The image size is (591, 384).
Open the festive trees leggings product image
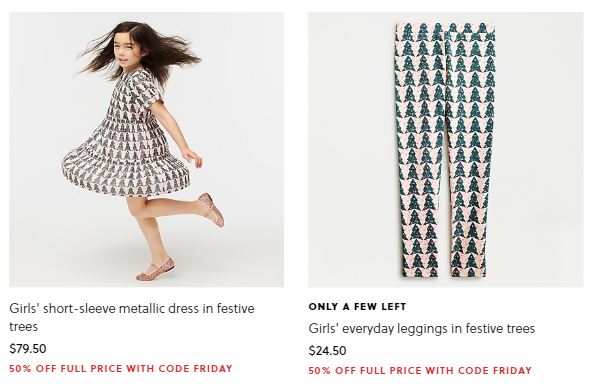coord(446,150)
